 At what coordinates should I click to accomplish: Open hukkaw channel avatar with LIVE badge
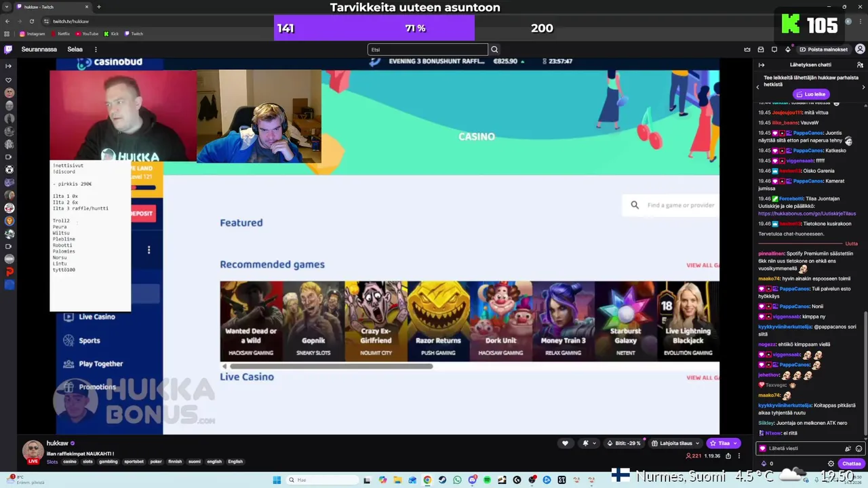click(33, 451)
